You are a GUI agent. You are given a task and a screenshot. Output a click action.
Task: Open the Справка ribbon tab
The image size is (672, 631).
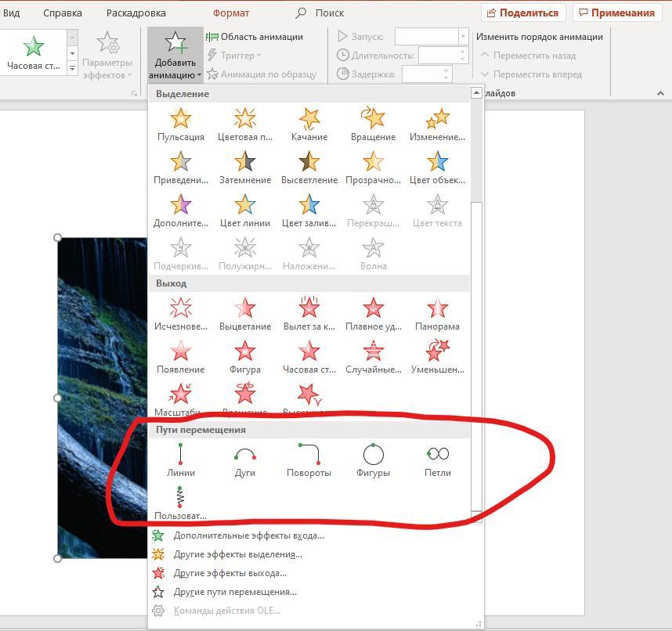pyautogui.click(x=63, y=13)
